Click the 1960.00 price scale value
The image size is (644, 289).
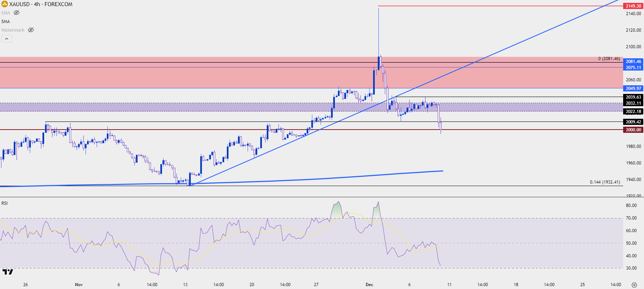point(633,163)
